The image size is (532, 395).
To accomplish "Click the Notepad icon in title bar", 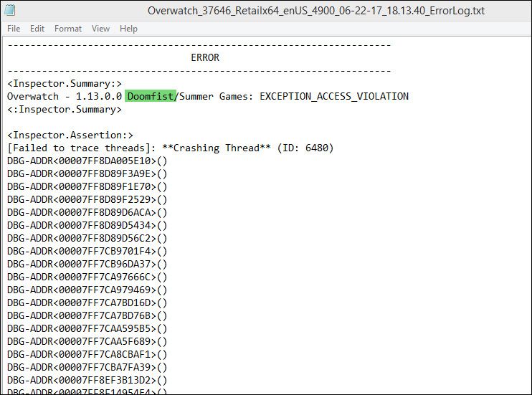I will pyautogui.click(x=9, y=10).
